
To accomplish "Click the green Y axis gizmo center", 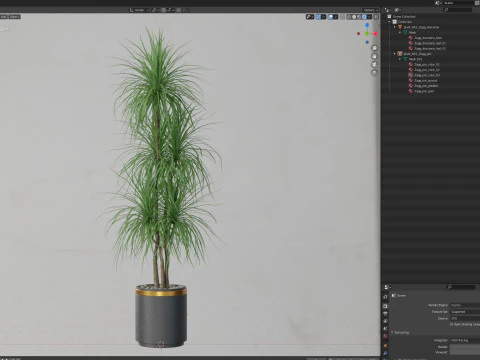I will tap(367, 34).
